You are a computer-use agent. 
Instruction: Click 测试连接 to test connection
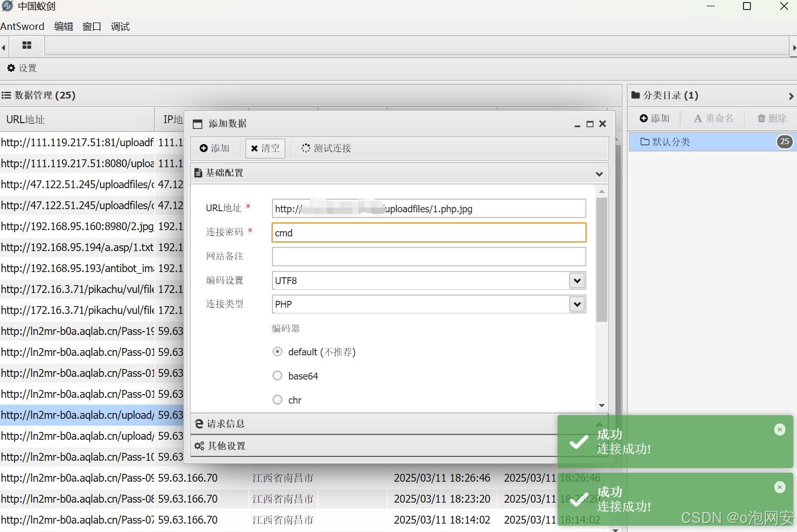(x=326, y=148)
